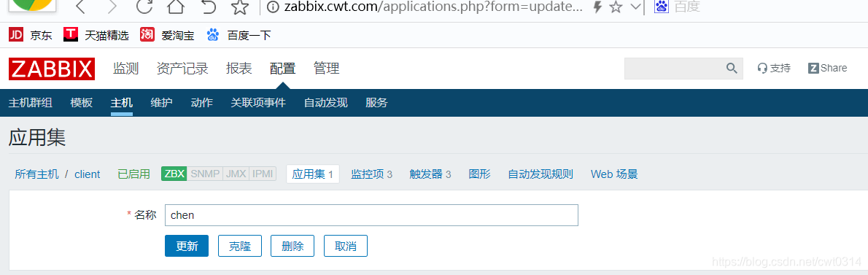Viewport: 868px width, 275px height.
Task: Go back with the browser back arrow
Action: coord(80,7)
